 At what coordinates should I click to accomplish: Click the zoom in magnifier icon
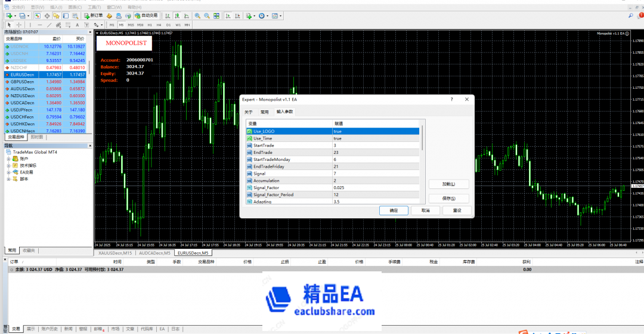197,16
